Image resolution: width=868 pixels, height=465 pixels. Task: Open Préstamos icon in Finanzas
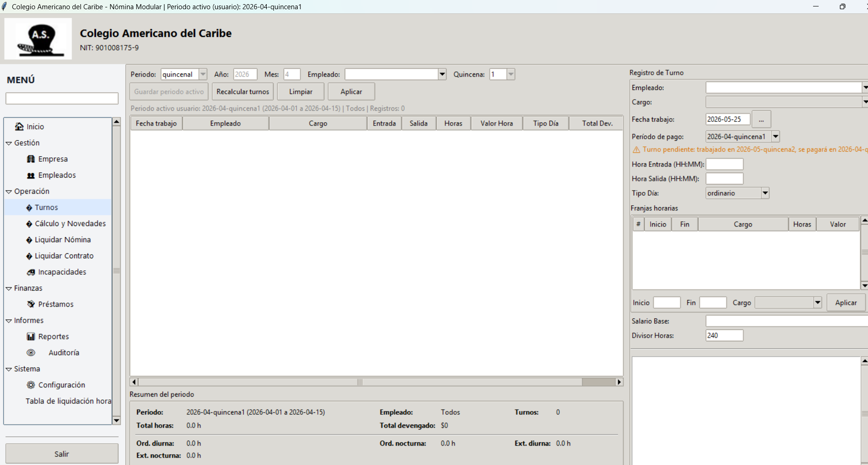(x=31, y=304)
